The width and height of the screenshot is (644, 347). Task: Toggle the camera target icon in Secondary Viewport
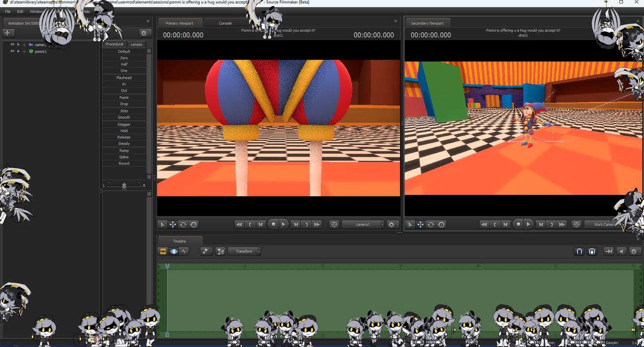click(577, 225)
